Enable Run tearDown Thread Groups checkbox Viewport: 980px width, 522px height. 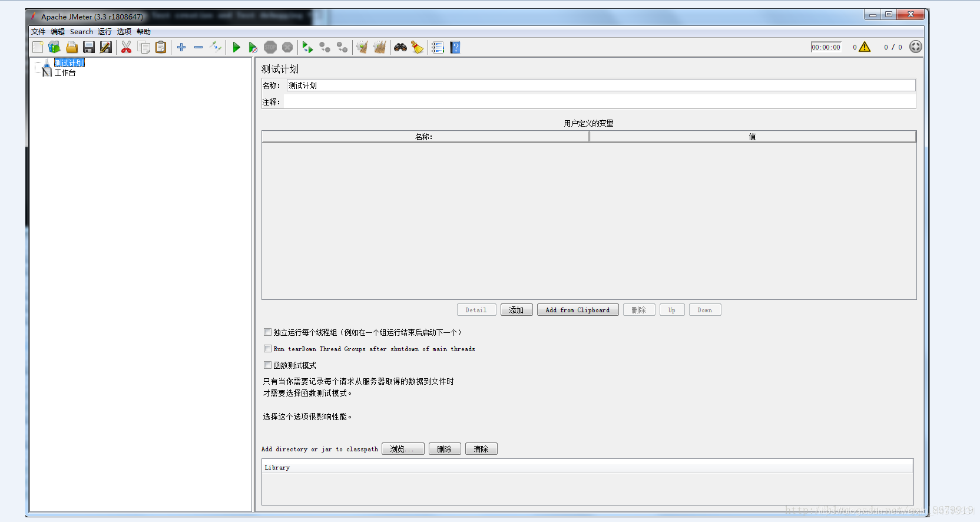(267, 349)
